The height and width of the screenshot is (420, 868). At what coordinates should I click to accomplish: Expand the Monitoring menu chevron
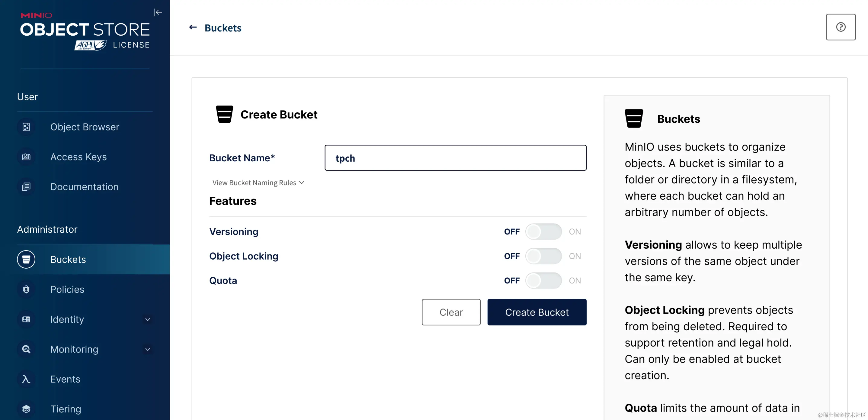[148, 349]
